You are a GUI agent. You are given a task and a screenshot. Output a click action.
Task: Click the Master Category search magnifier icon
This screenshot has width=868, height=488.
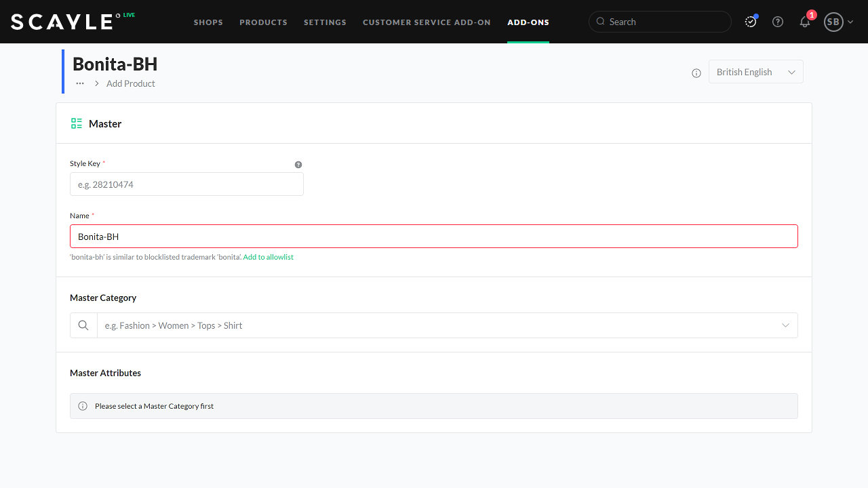click(83, 325)
